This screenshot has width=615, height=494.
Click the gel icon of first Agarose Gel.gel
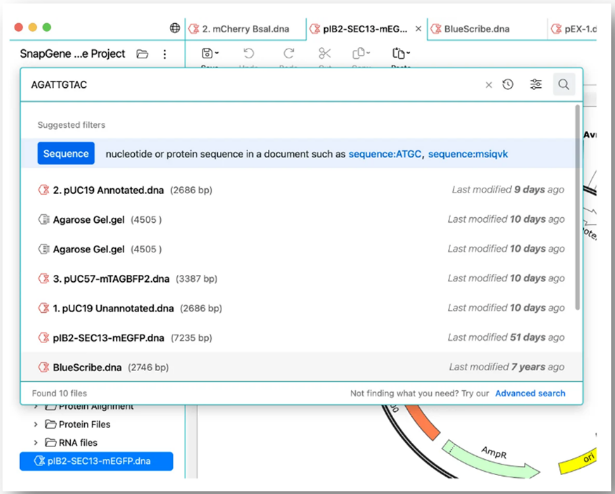pyautogui.click(x=44, y=219)
